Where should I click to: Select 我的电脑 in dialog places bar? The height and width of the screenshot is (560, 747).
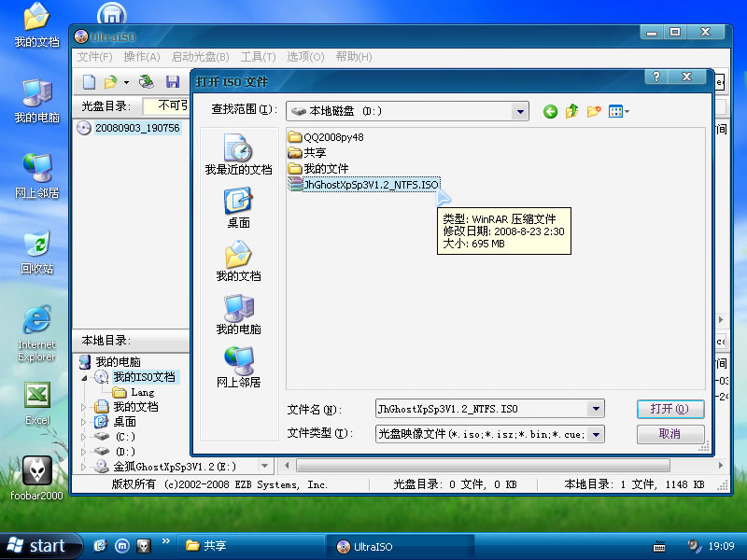pyautogui.click(x=239, y=315)
